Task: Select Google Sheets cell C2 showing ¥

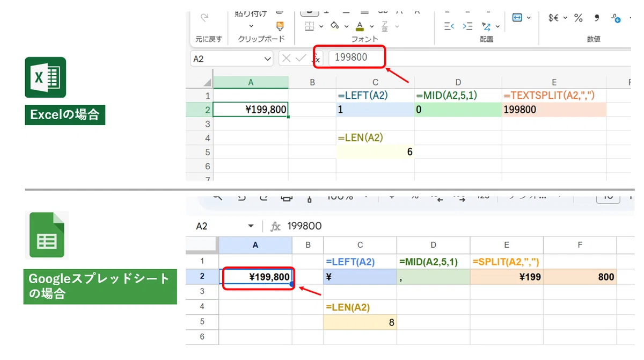Action: 360,277
